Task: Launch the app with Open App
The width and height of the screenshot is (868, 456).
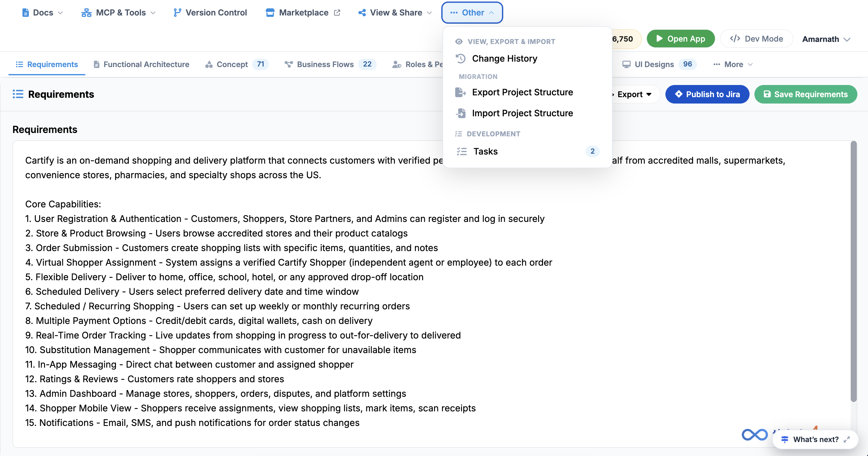Action: pos(681,39)
